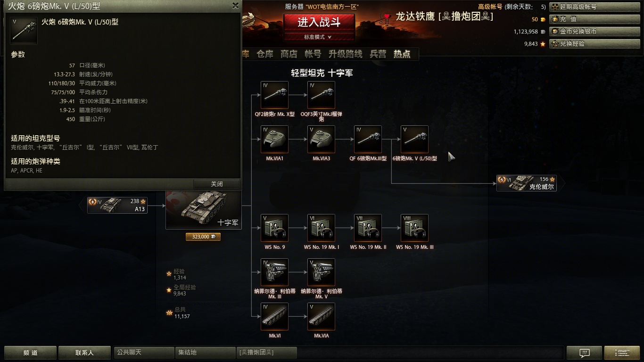Click the WS No. 19 Mk. III radio icon
The height and width of the screenshot is (362, 644).
pyautogui.click(x=414, y=228)
